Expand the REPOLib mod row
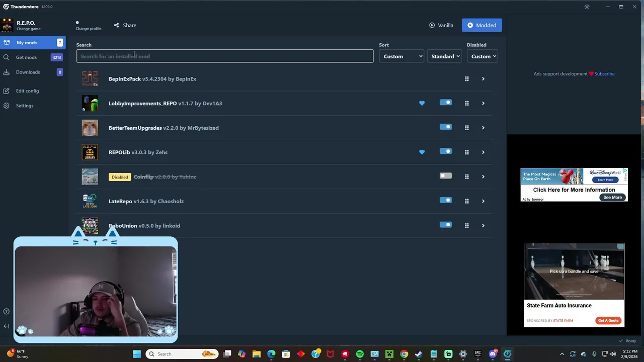644x362 pixels. pos(483,152)
